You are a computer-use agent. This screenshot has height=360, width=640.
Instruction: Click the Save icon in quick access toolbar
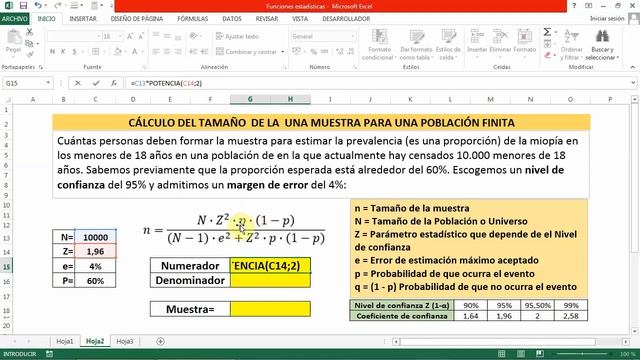tap(23, 6)
